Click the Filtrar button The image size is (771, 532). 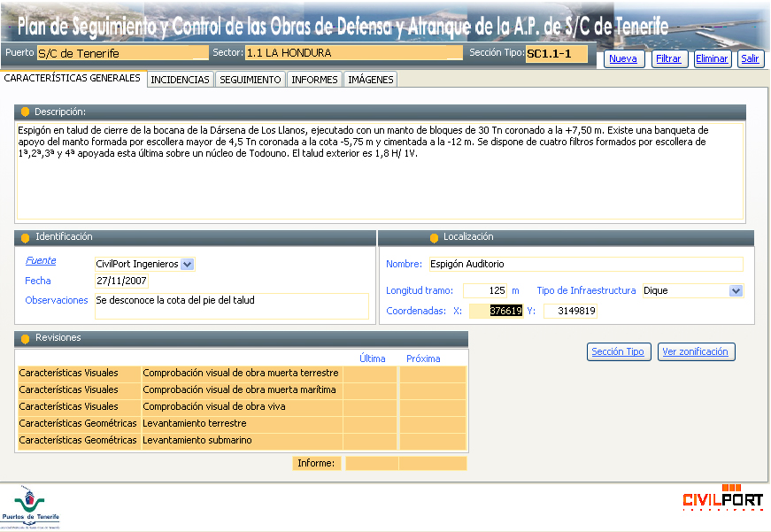pyautogui.click(x=668, y=59)
